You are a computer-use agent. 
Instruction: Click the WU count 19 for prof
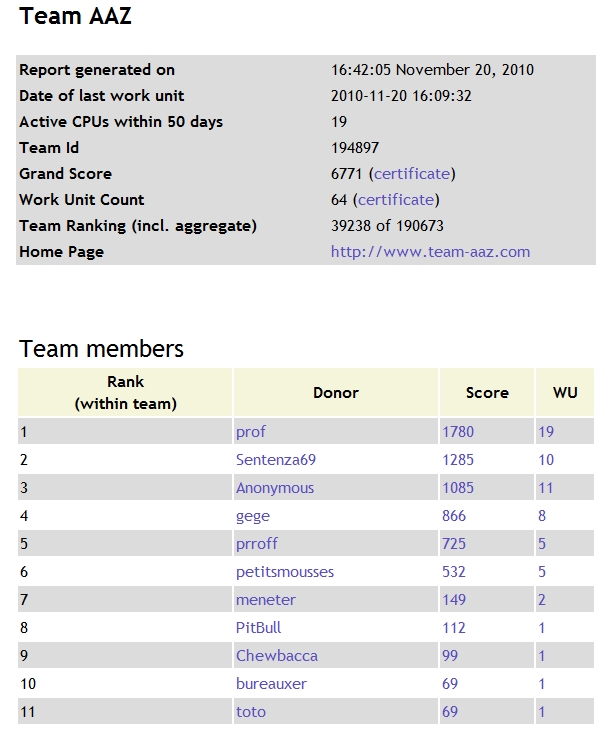(x=546, y=432)
